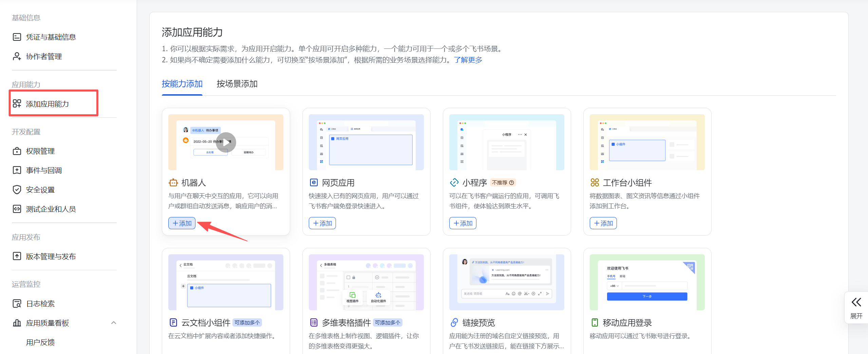Add the 机器人 capability
Image resolution: width=868 pixels, height=354 pixels.
click(182, 223)
